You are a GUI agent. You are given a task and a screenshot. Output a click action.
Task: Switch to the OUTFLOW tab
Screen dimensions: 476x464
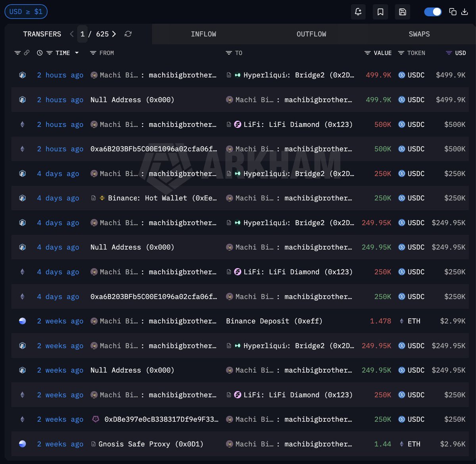click(x=311, y=34)
